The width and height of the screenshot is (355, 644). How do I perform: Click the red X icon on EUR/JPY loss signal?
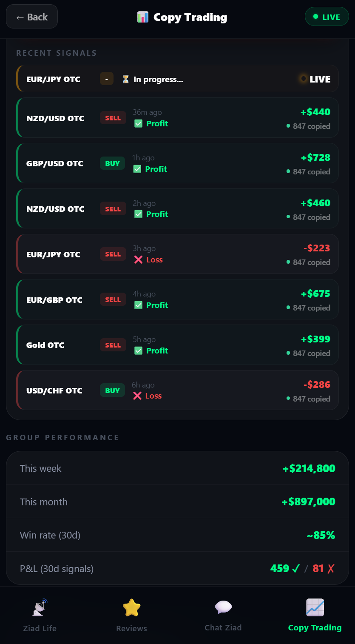click(x=138, y=260)
